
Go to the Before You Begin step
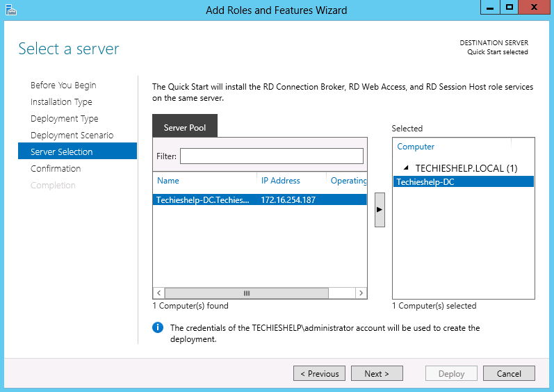coord(63,85)
